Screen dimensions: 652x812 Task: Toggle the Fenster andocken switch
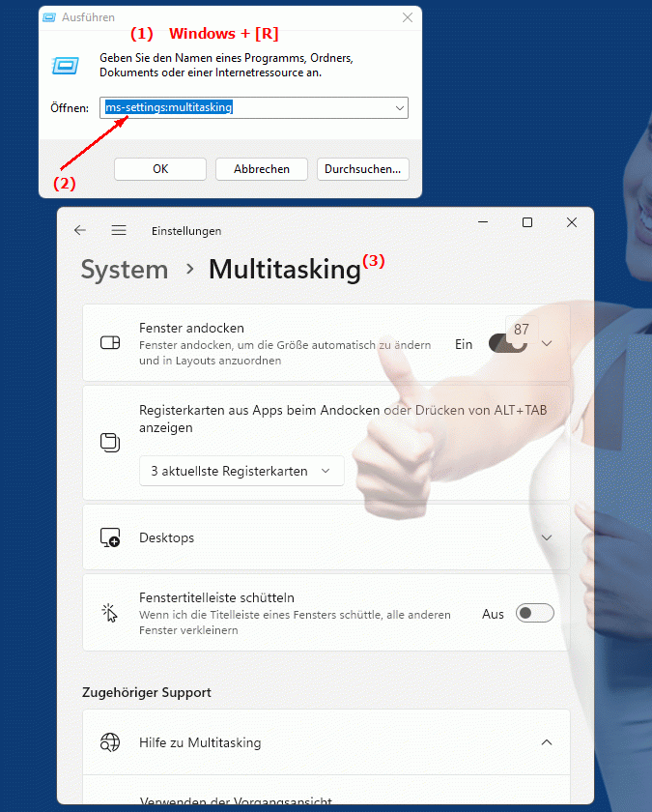pyautogui.click(x=508, y=343)
